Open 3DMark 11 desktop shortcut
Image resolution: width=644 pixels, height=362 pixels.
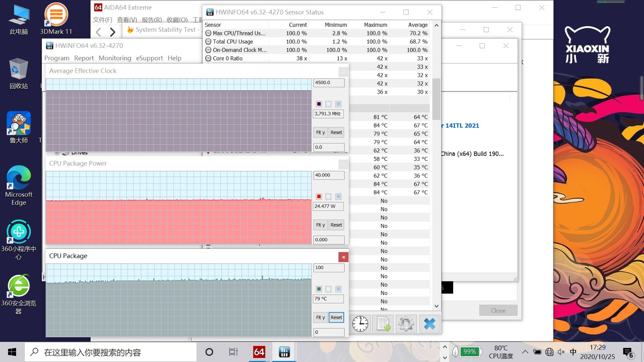[x=56, y=19]
